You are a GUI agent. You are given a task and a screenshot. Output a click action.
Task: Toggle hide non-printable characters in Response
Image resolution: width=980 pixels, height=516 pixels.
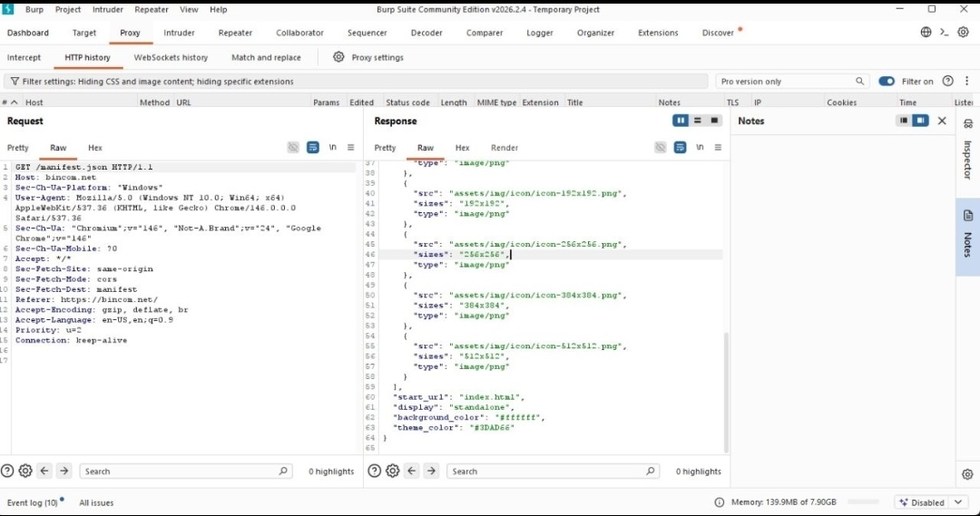pos(661,148)
